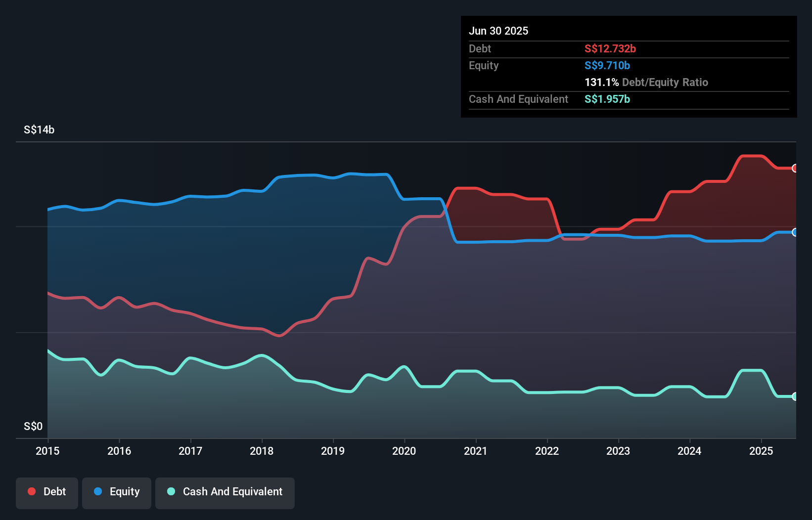This screenshot has height=520, width=812.
Task: Select the 2020 year label on the axis
Action: point(404,451)
